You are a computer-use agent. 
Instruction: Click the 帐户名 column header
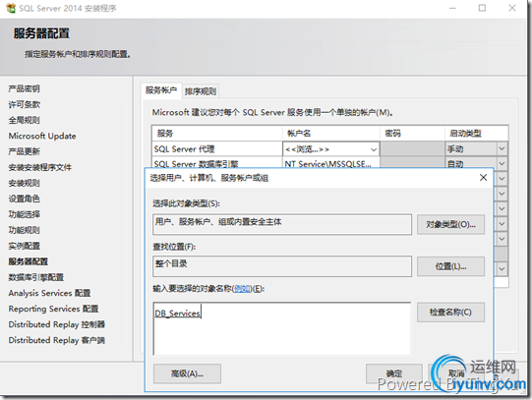tap(330, 134)
